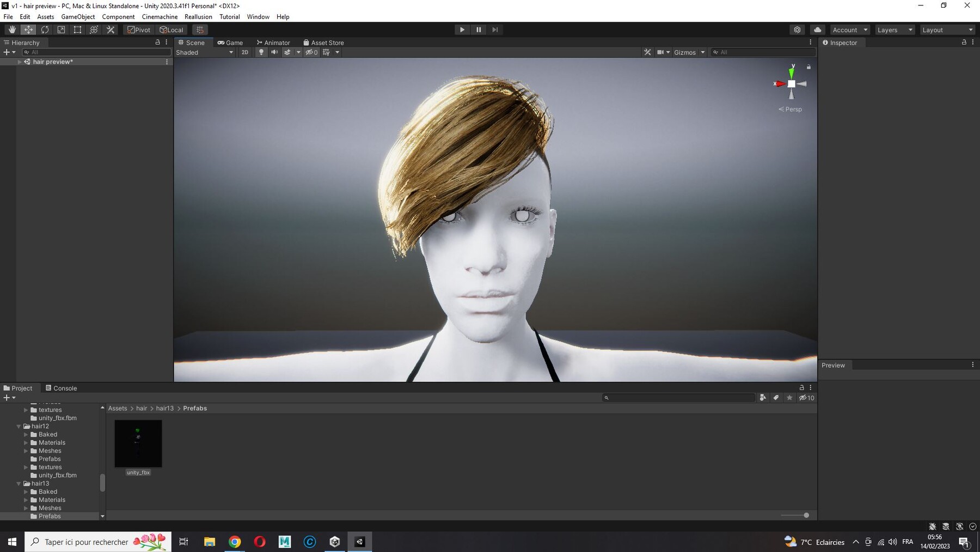Image resolution: width=980 pixels, height=552 pixels.
Task: Open the Shaded draw mode dropdown
Action: coord(205,52)
